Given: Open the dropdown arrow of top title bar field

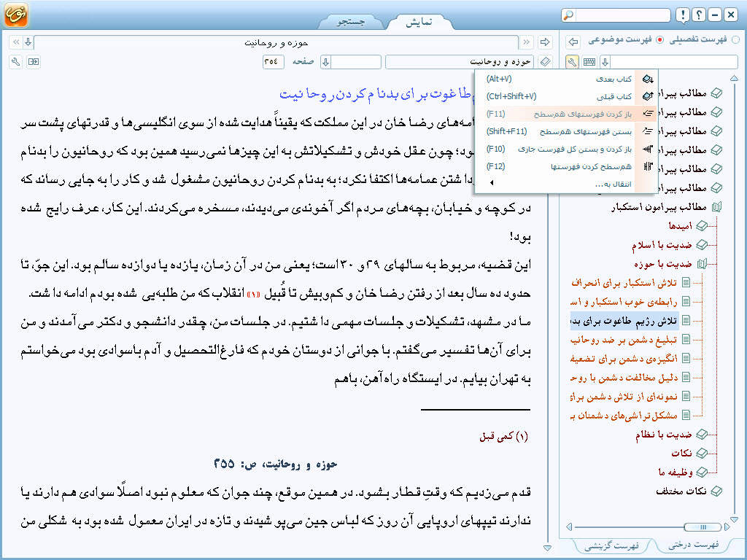Looking at the screenshot, I should tap(27, 42).
